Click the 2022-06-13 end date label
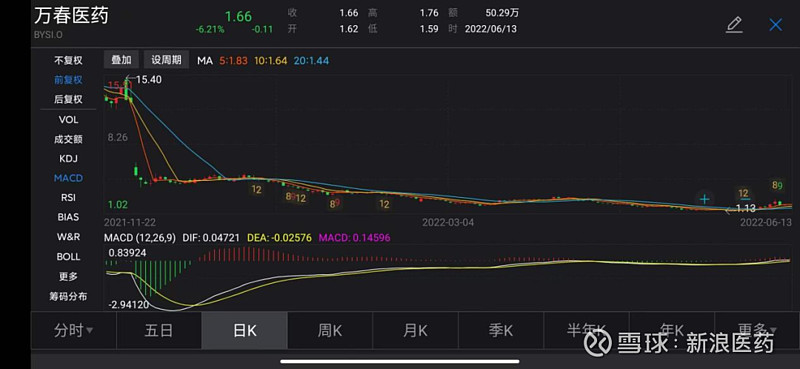800x369 pixels. (x=766, y=223)
